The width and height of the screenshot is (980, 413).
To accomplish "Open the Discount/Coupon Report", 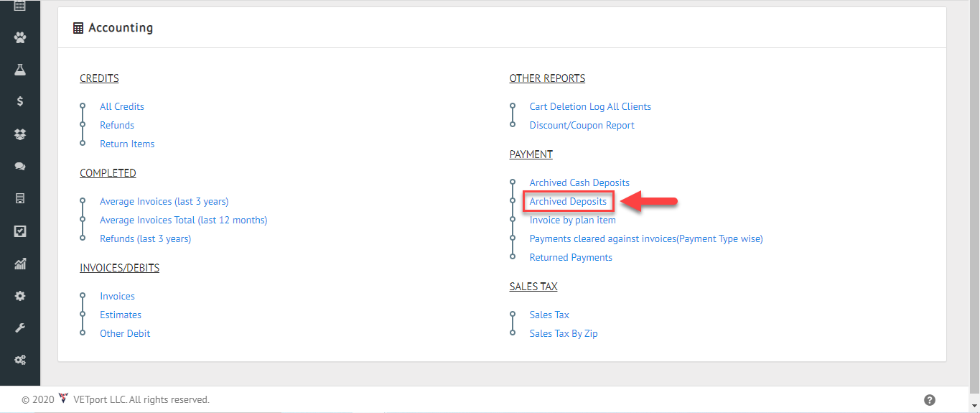I will [582, 125].
